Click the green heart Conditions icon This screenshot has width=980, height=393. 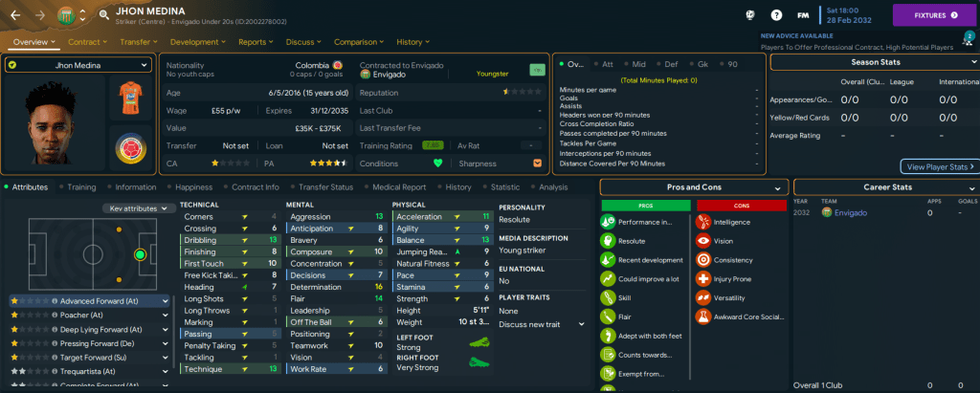[439, 163]
